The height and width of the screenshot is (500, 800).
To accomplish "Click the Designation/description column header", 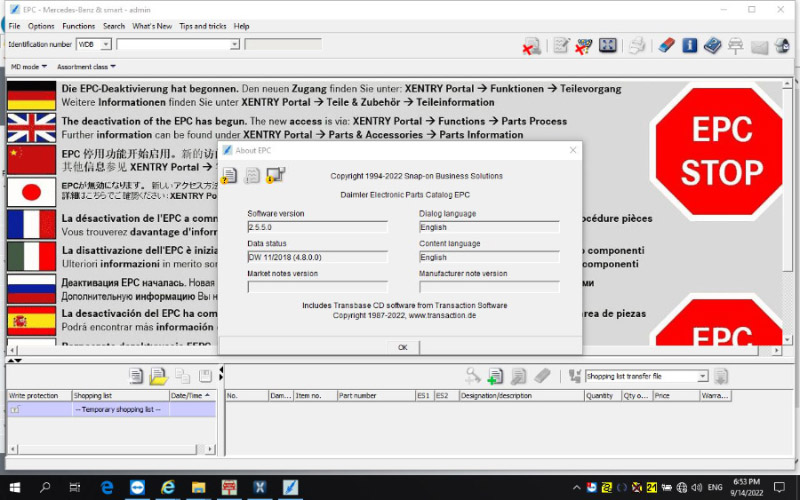I will [521, 395].
